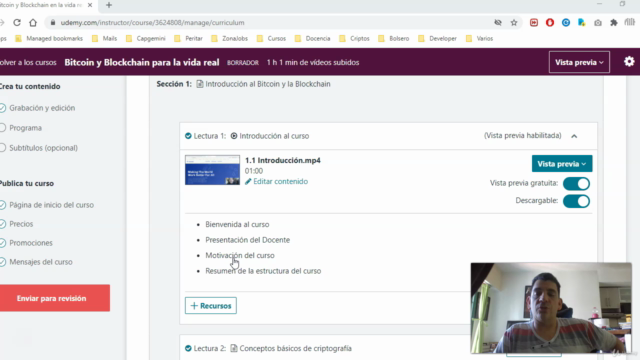Image resolution: width=640 pixels, height=360 pixels.
Task: Open the Cursos bookmark folder
Action: click(x=272, y=38)
